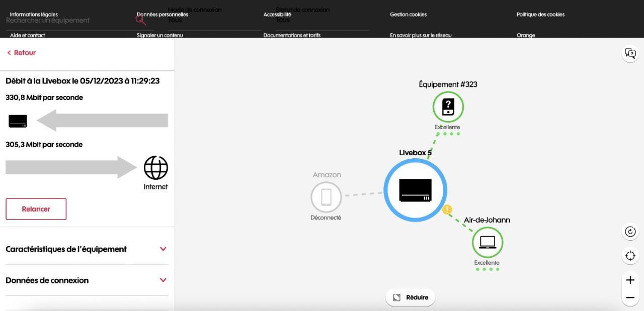Screen dimensions: 644x311
Task: Open the Accessibilité link
Action: click(x=277, y=15)
